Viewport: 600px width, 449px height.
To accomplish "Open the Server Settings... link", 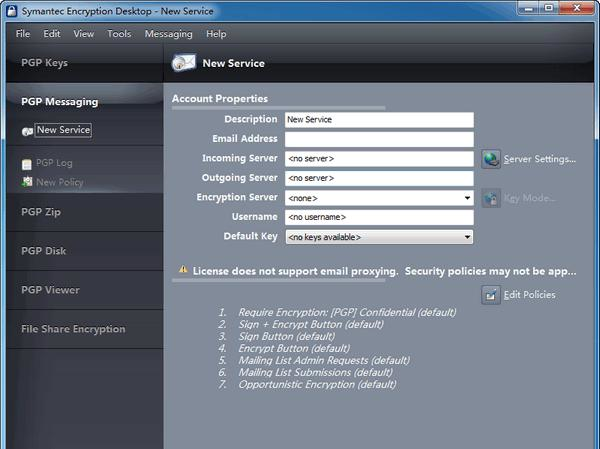I will tap(540, 159).
